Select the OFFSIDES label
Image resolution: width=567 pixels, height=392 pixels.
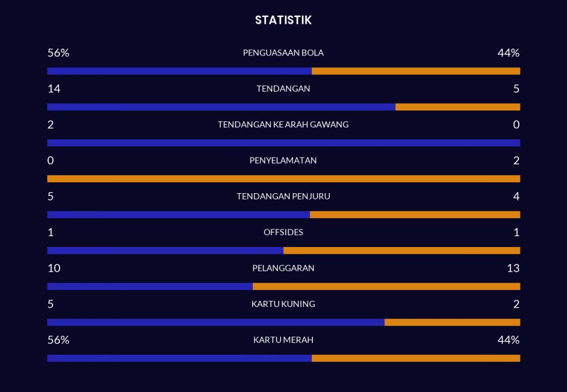tap(283, 232)
